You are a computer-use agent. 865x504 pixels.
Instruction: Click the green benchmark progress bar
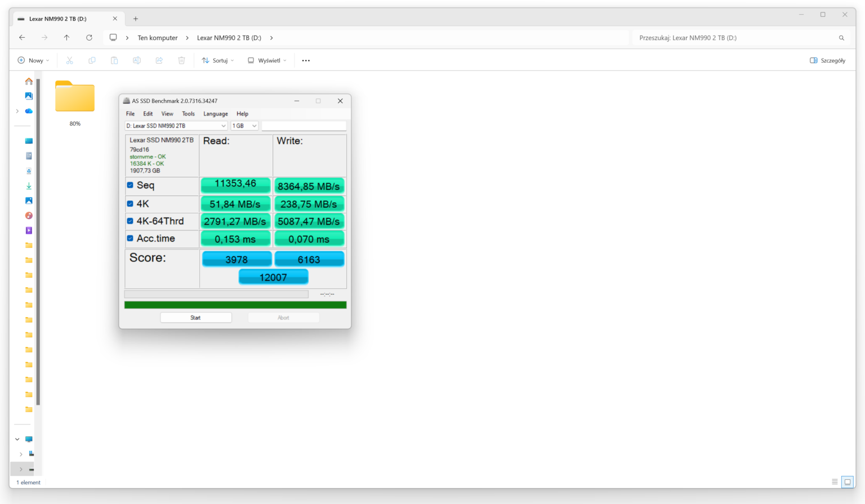[x=235, y=305]
